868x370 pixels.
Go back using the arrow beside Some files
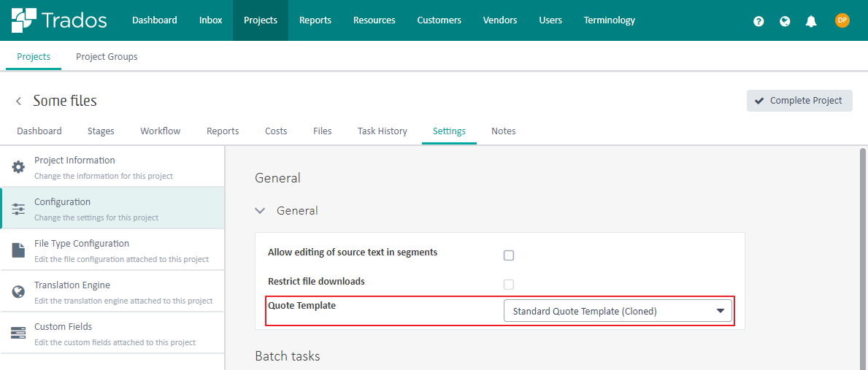pos(19,101)
